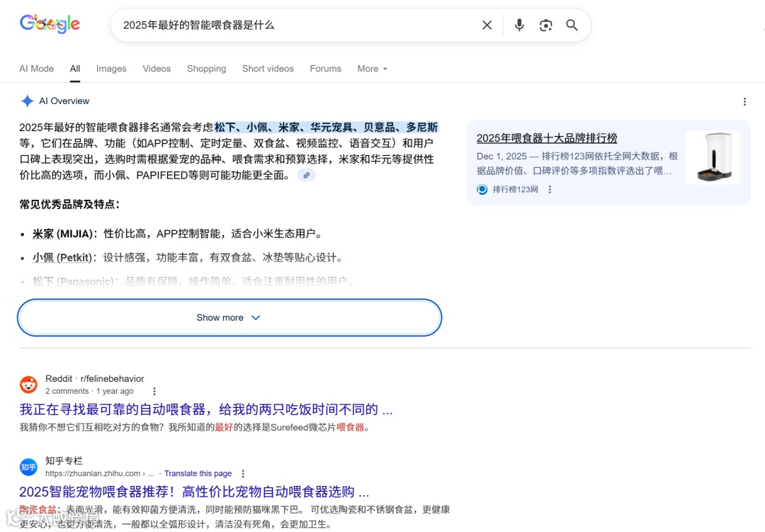Open 2025智能宠物喂食器推荐 result title

194,492
